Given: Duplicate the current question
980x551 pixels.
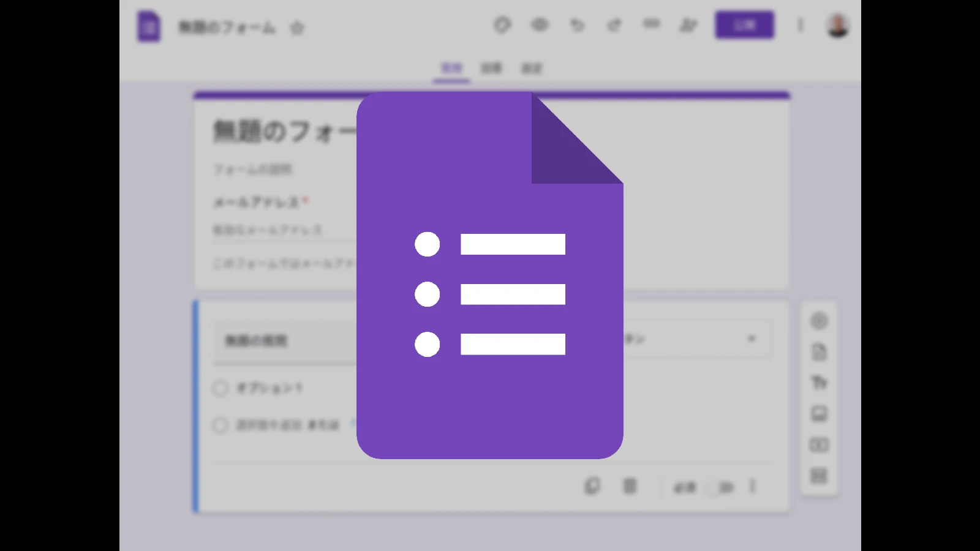Looking at the screenshot, I should [592, 486].
